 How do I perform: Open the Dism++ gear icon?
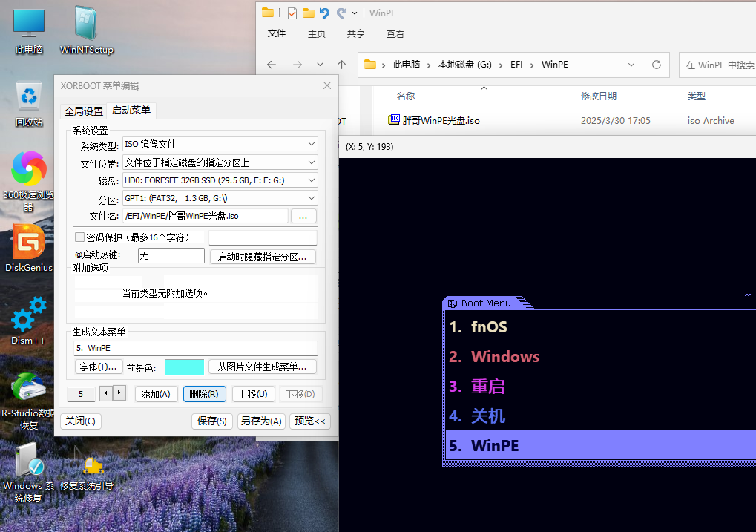click(29, 321)
